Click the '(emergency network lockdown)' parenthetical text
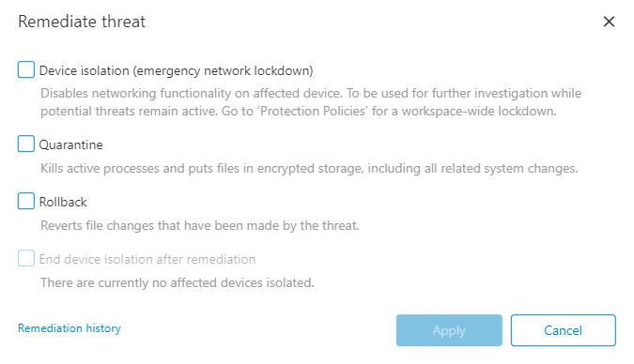 click(224, 70)
